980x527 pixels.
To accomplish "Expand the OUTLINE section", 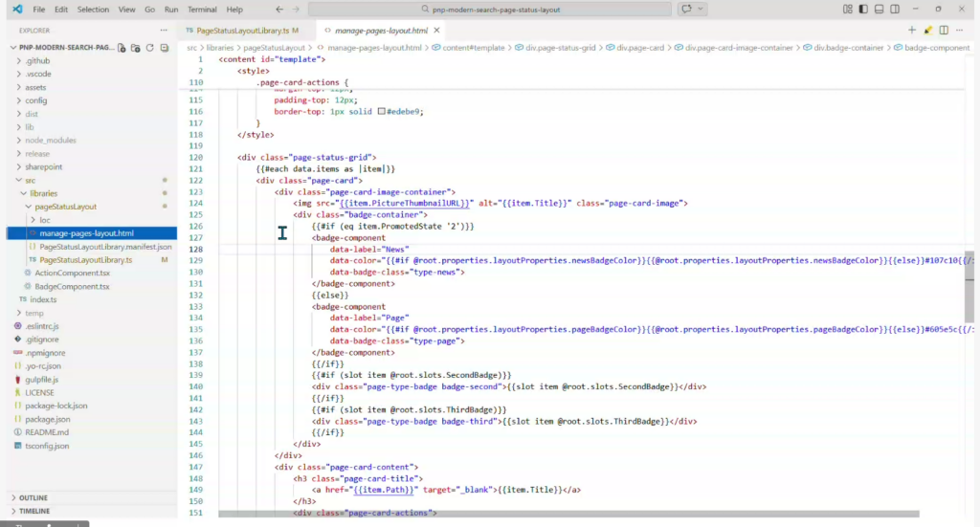I will pos(33,497).
